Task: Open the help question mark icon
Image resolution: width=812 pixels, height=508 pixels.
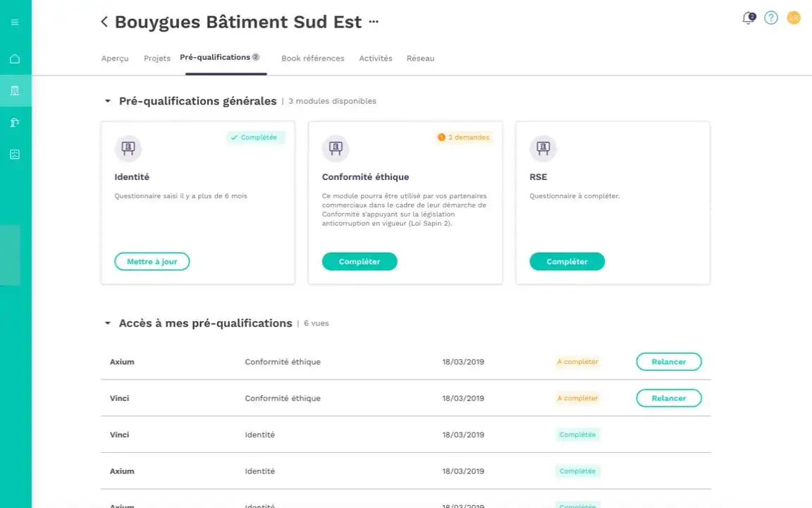Action: [x=770, y=18]
